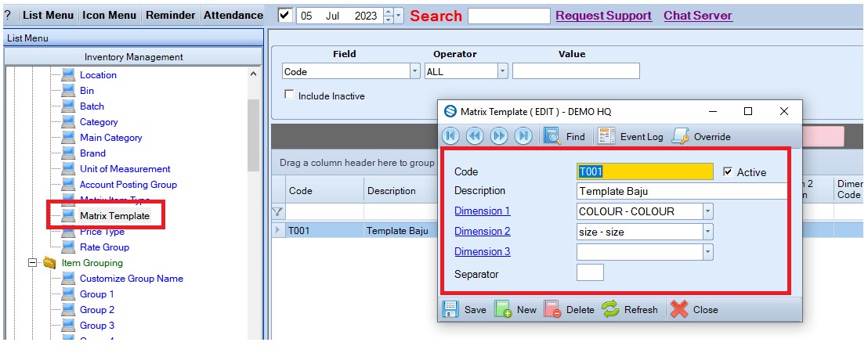Screen dimensions: 868x353
Task: Open the Dimension 1 dropdown
Action: point(707,211)
